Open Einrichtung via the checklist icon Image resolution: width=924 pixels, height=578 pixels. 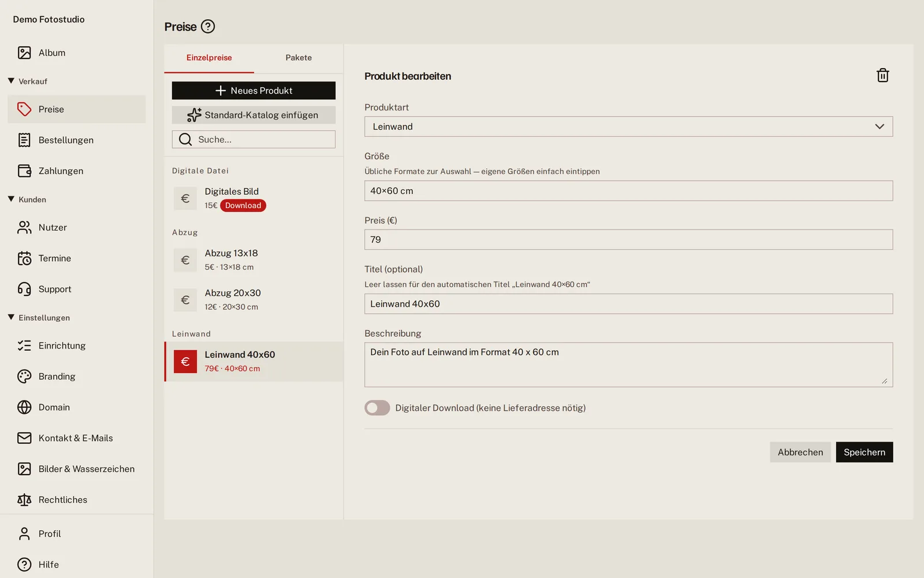pyautogui.click(x=24, y=346)
